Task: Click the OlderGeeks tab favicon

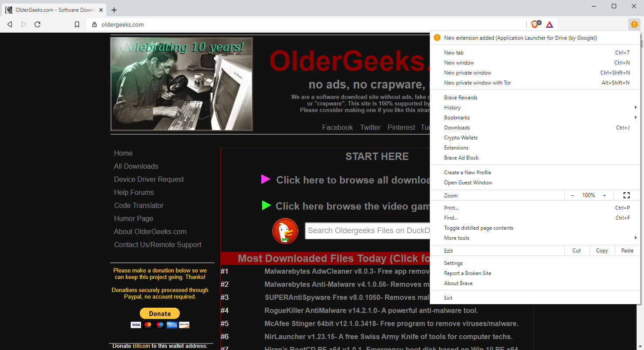Action: [9, 10]
